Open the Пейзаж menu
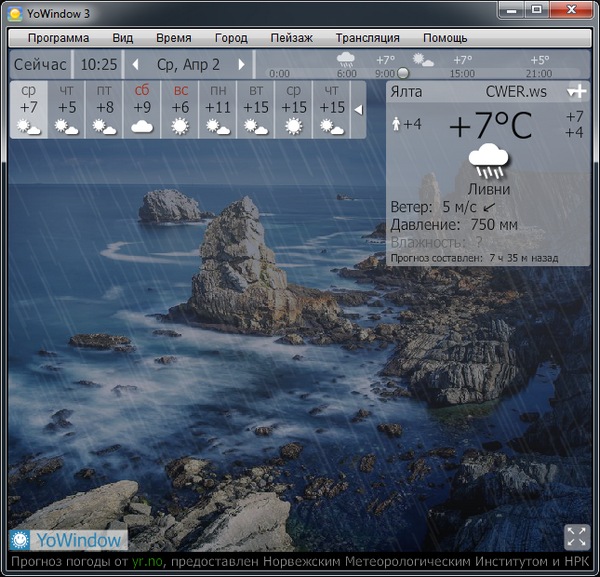This screenshot has height=577, width=600. coord(291,38)
